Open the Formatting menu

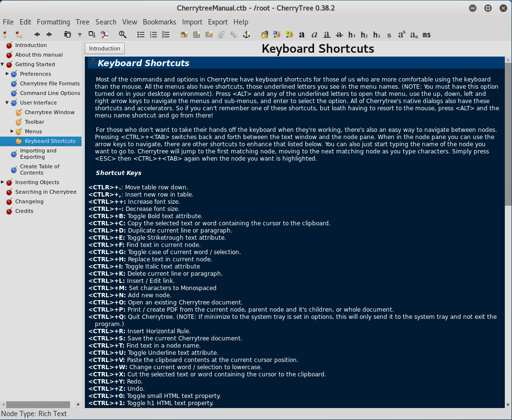53,22
